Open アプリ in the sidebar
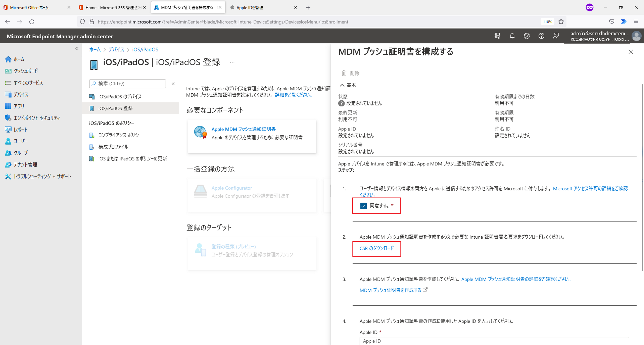The height and width of the screenshot is (345, 644). tap(15, 106)
